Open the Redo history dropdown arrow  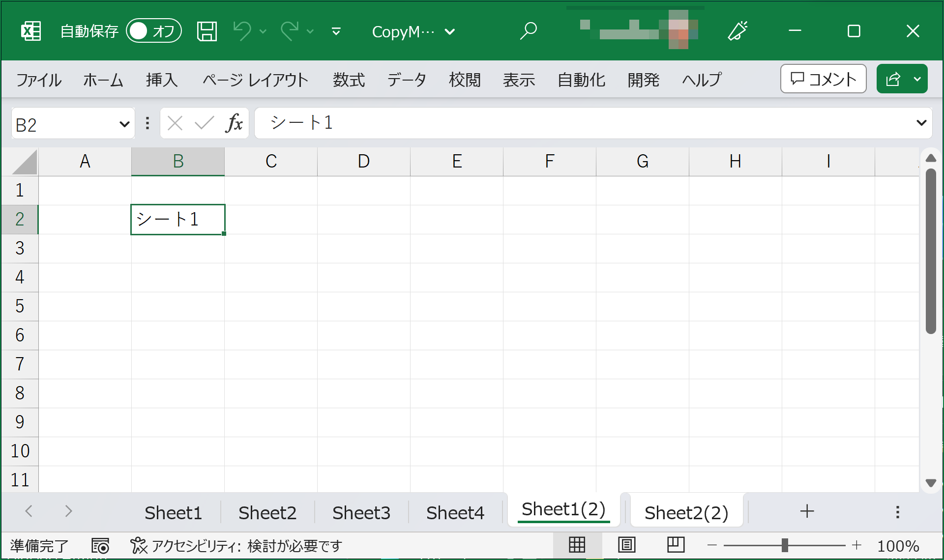[310, 31]
